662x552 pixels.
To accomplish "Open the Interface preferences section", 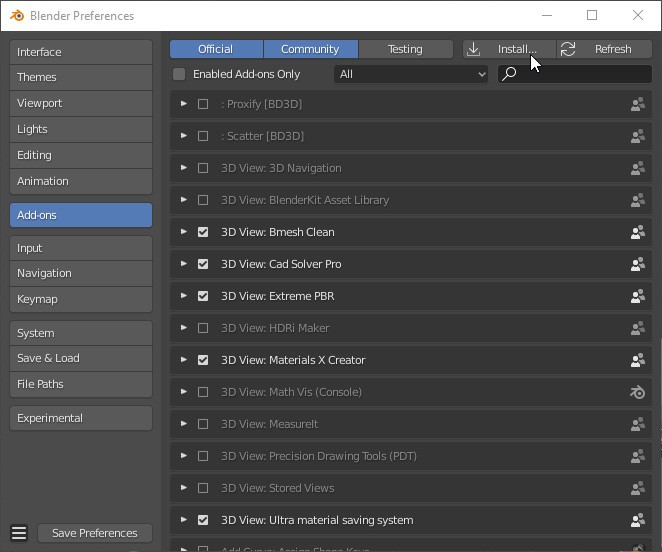I will coord(81,52).
